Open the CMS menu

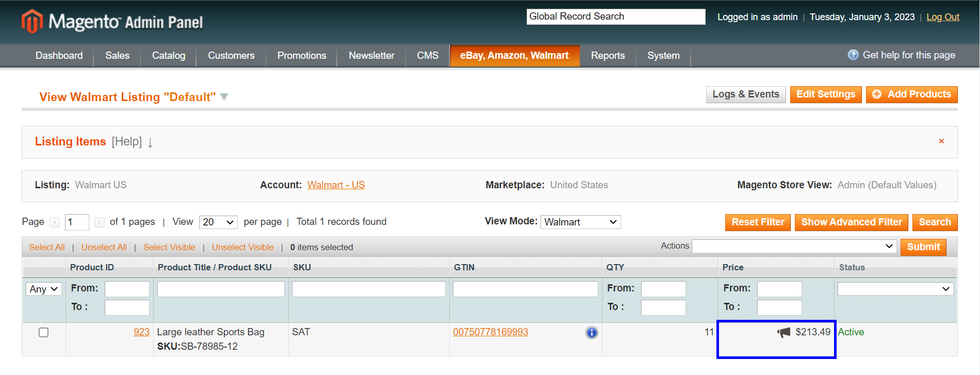[428, 55]
